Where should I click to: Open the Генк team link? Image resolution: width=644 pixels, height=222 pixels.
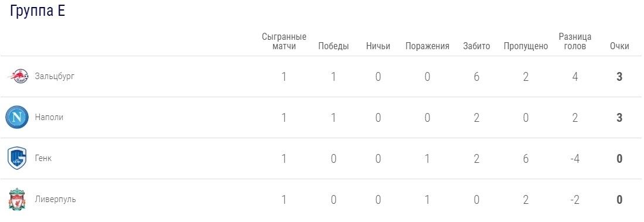point(43,158)
